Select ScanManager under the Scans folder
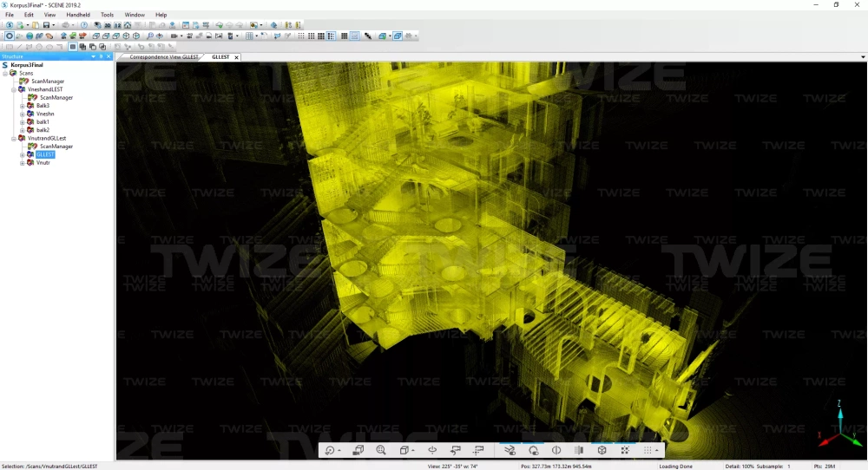The width and height of the screenshot is (868, 470). coord(48,82)
